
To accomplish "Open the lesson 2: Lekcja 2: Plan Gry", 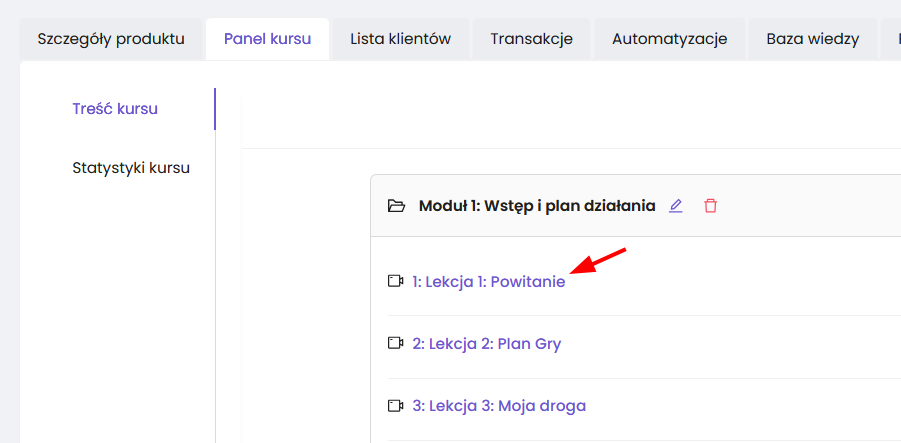I will 487,344.
